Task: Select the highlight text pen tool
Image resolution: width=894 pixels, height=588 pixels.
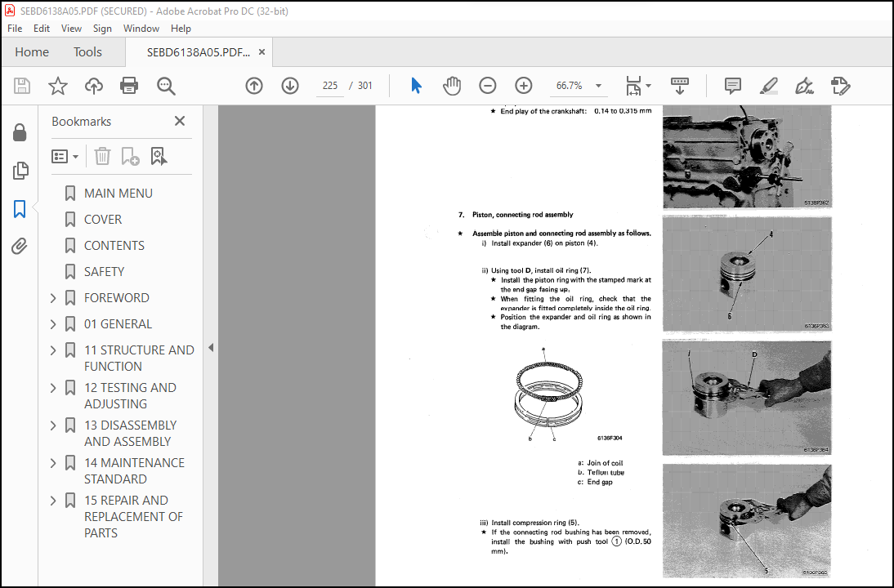Action: point(769,86)
